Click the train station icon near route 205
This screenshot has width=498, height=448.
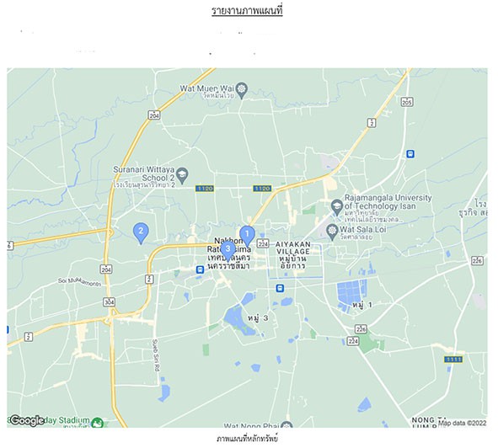pyautogui.click(x=410, y=154)
